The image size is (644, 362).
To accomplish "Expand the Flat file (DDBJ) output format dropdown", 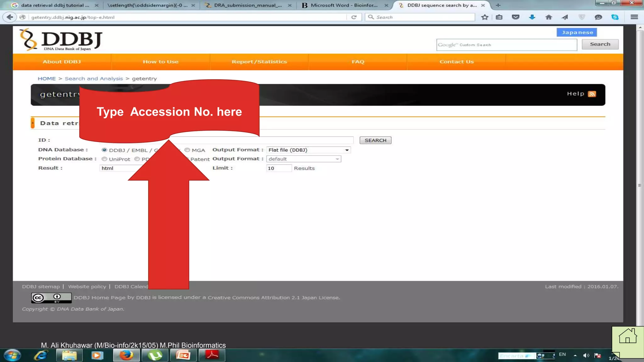I will (308, 150).
